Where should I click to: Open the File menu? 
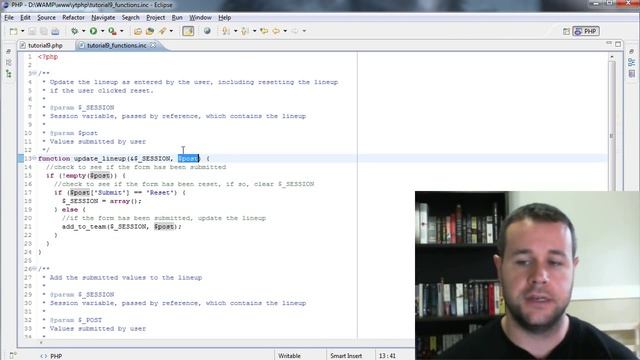click(x=9, y=18)
